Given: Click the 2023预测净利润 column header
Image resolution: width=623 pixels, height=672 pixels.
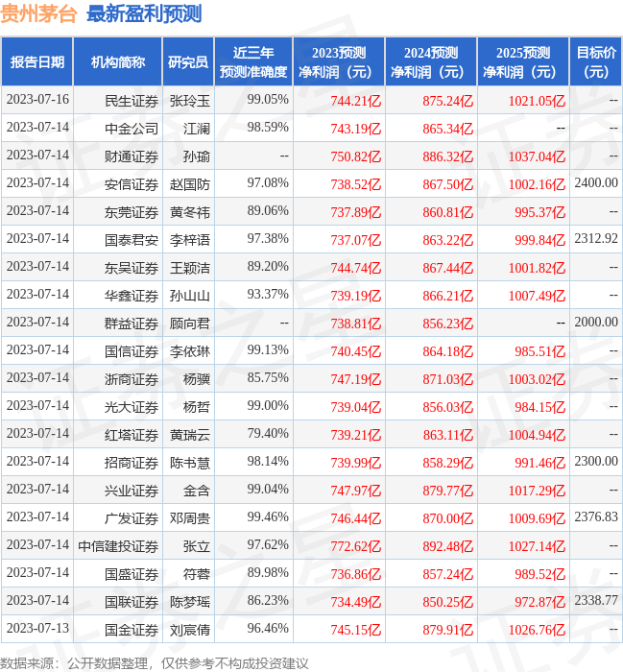Looking at the screenshot, I should point(339,62).
